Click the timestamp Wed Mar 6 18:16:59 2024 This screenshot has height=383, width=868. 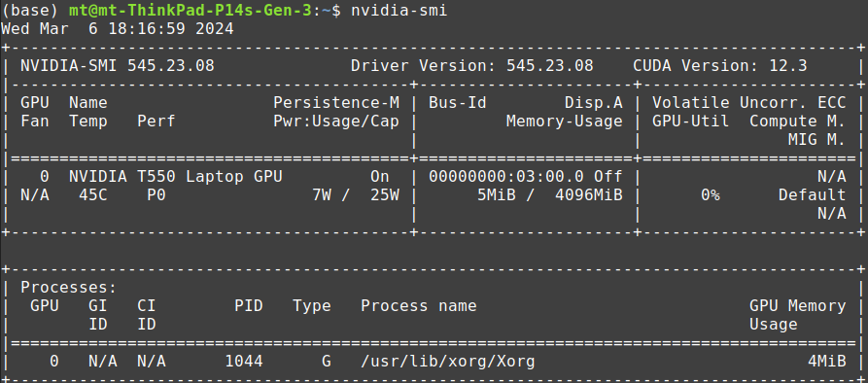[x=118, y=29]
